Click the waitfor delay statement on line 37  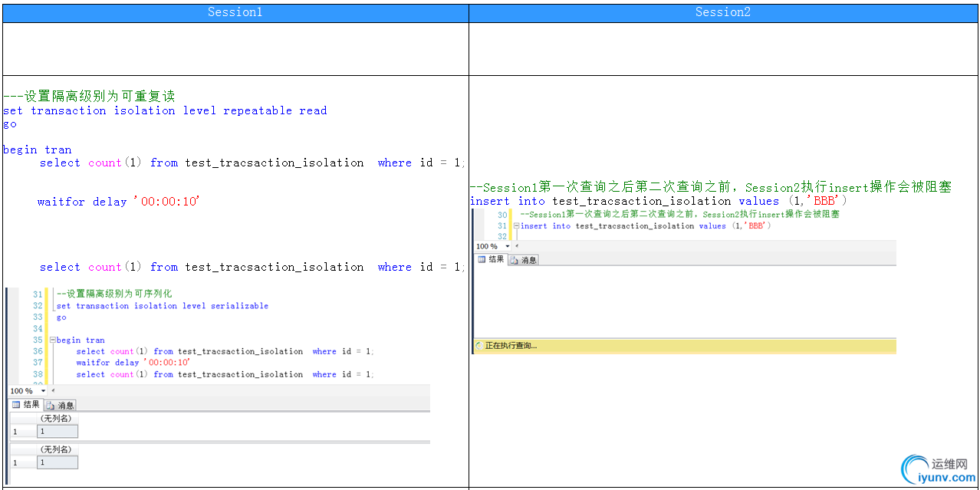(133, 363)
